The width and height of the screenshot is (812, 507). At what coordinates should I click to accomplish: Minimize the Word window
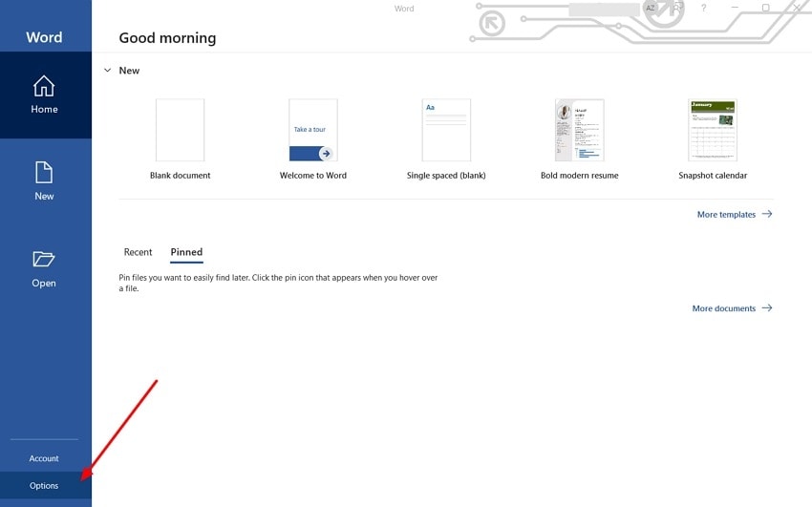(735, 8)
